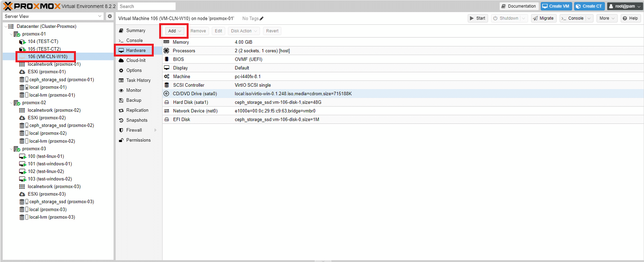Expand the Firewall submenu arrow
Image resolution: width=644 pixels, height=262 pixels.
click(x=155, y=130)
